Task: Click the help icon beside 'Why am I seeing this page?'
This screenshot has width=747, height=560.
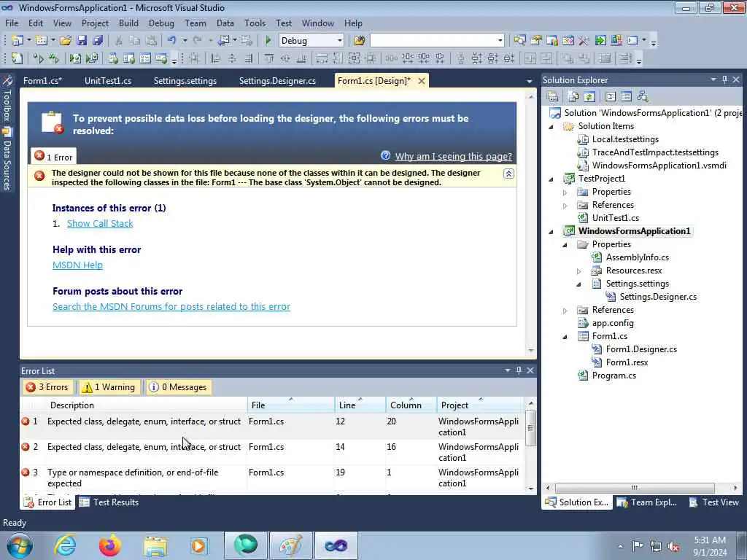Action: tap(385, 156)
